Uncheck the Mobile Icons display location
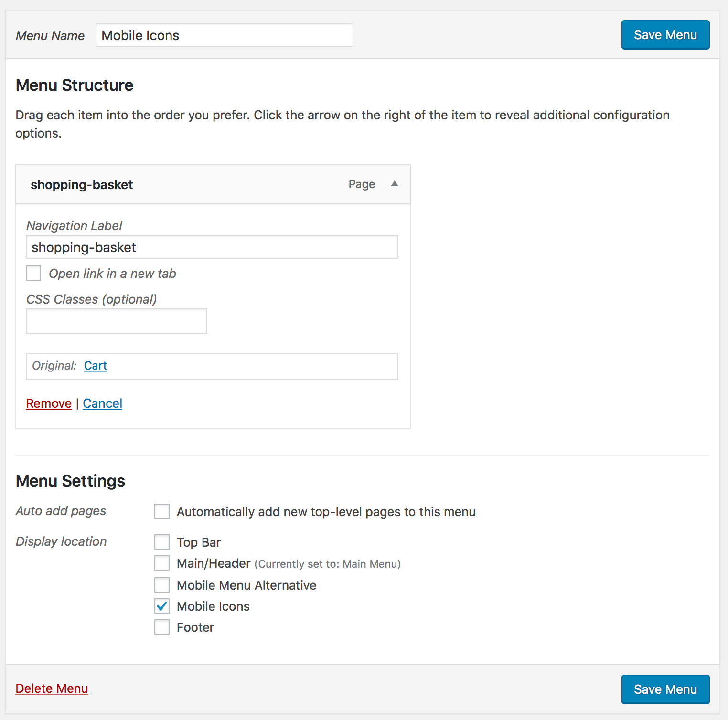The height and width of the screenshot is (720, 728). [x=162, y=606]
